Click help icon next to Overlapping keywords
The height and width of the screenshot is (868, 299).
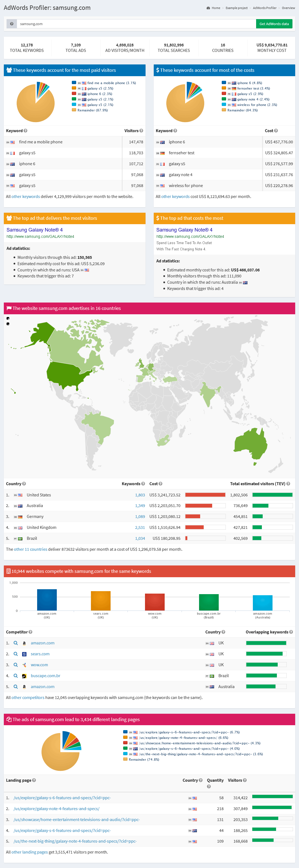pos(291,632)
